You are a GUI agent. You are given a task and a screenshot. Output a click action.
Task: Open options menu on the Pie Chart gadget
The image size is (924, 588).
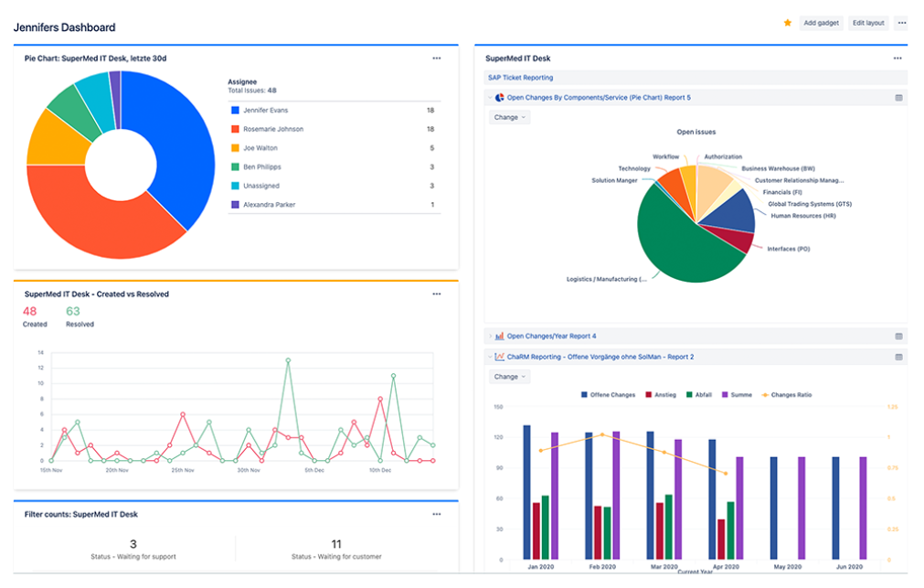click(x=437, y=58)
